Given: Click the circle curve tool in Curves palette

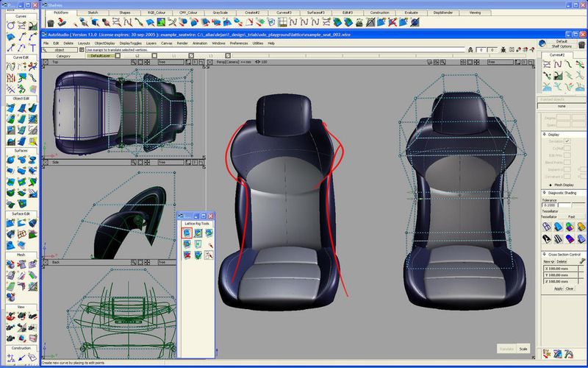Looking at the screenshot, I should 10,25.
